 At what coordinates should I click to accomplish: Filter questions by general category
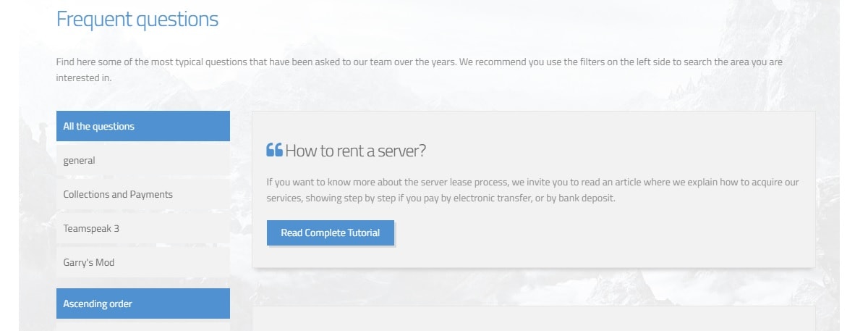(x=143, y=160)
